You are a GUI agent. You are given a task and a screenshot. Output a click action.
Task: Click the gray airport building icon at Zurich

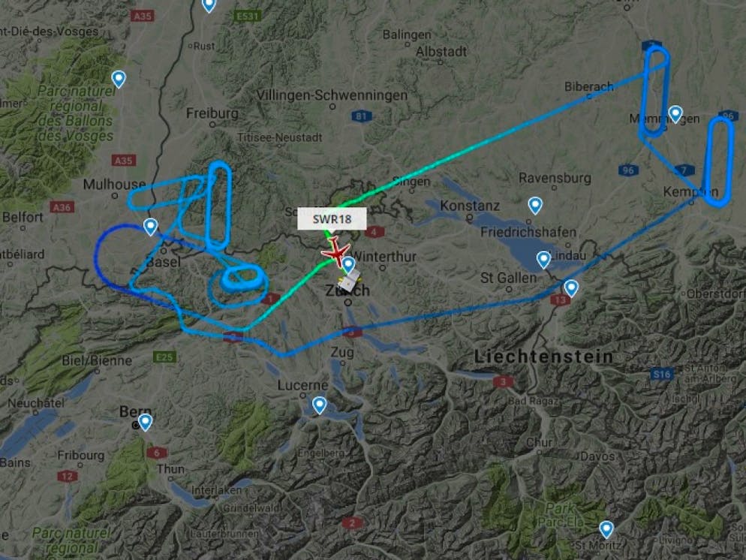point(350,281)
